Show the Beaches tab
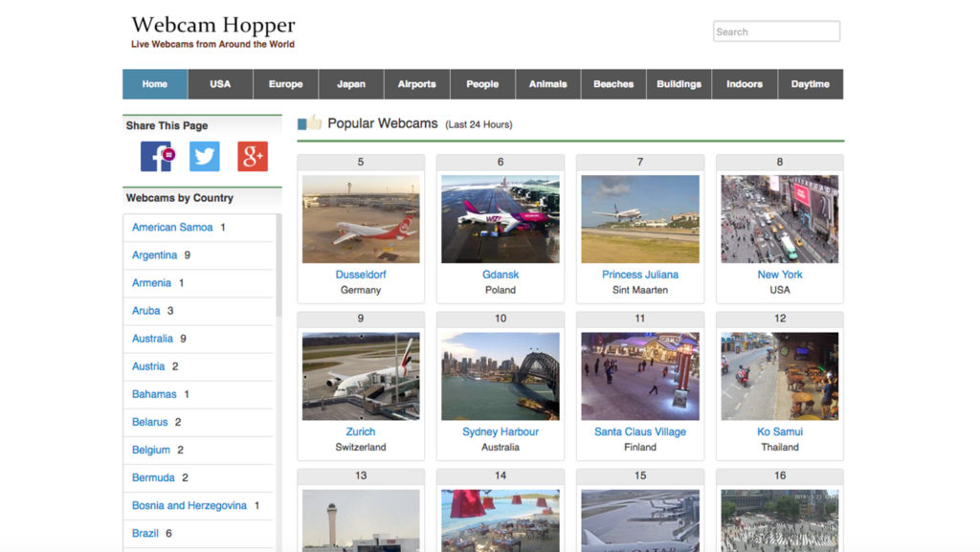 pyautogui.click(x=613, y=84)
